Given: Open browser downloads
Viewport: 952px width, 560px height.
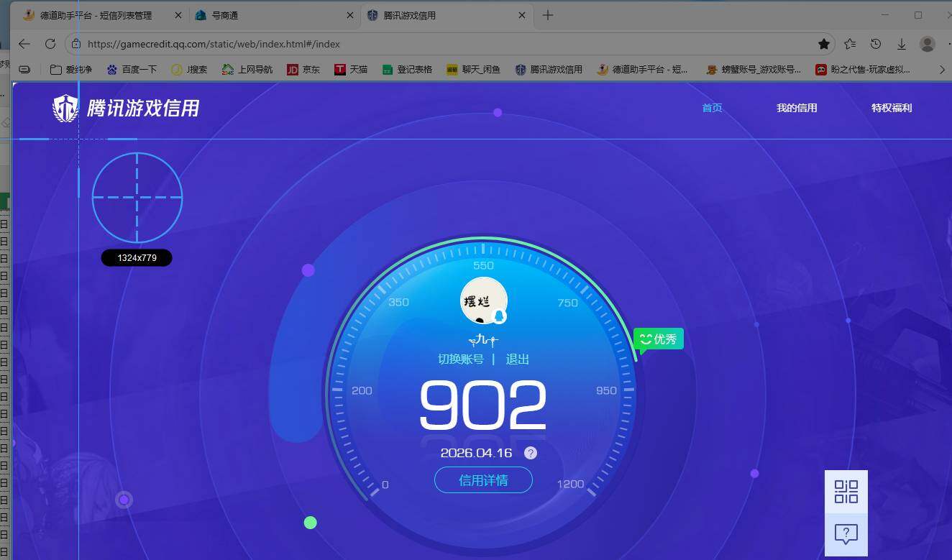Looking at the screenshot, I should tap(902, 44).
